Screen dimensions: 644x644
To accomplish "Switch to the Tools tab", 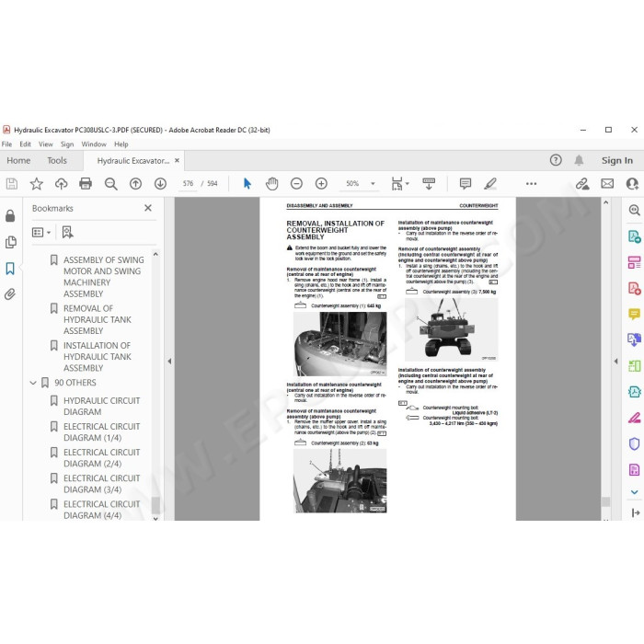I will pos(57,161).
